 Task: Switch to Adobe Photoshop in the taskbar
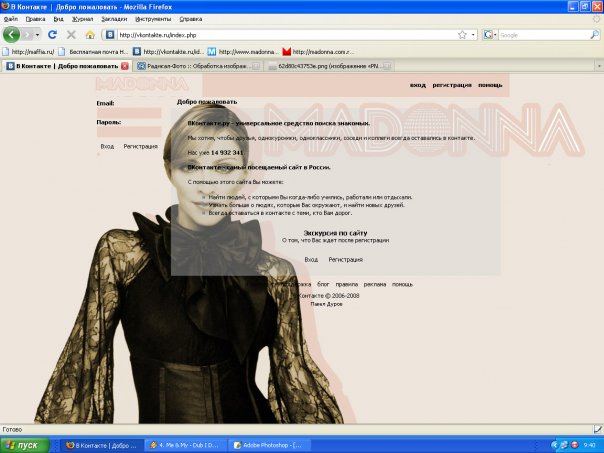pyautogui.click(x=270, y=445)
